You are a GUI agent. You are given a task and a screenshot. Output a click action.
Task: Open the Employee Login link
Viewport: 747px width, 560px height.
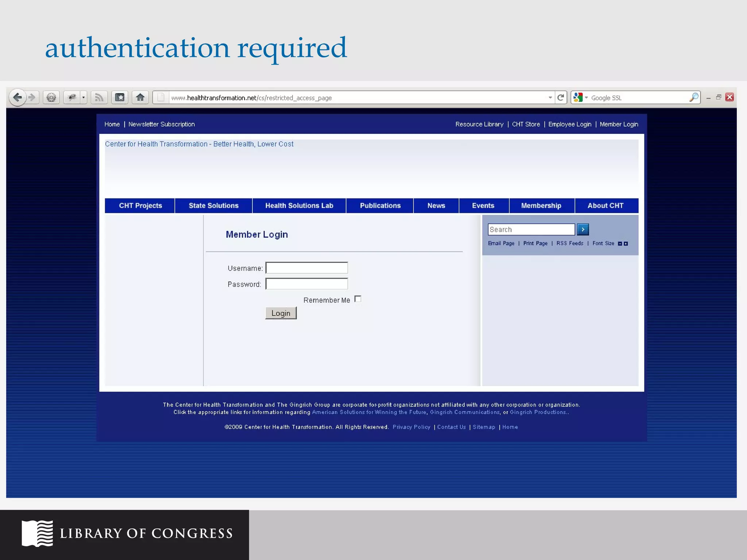point(570,124)
